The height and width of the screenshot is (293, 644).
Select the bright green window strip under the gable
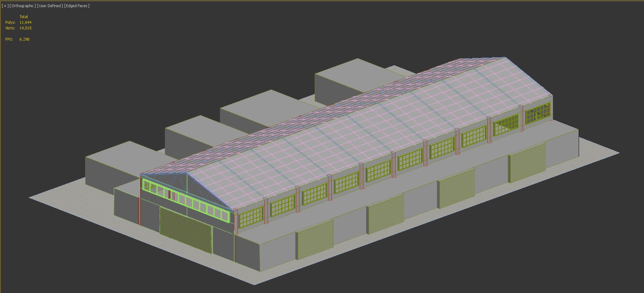(186, 200)
